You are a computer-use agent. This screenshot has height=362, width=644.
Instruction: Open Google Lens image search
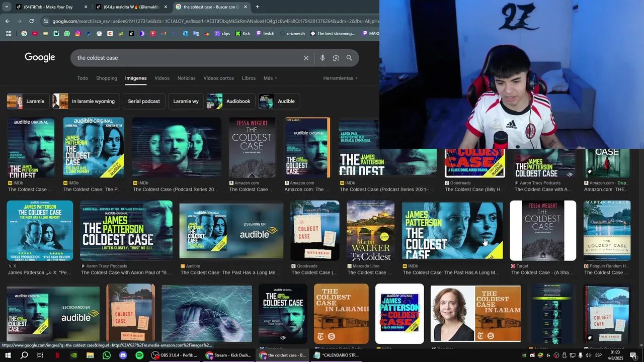[336, 58]
